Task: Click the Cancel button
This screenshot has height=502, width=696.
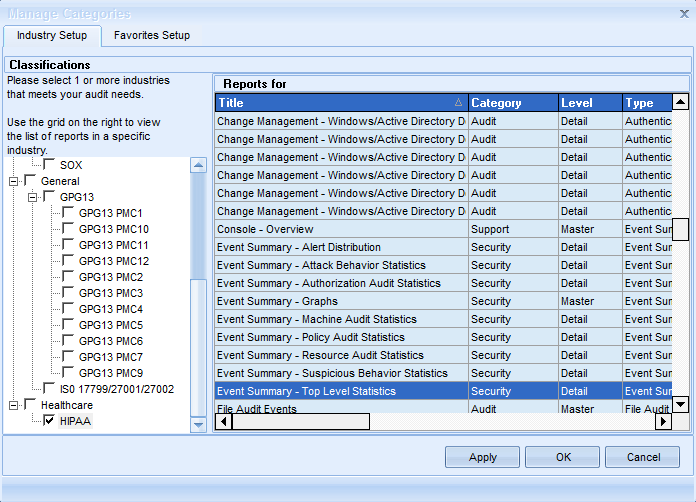Action: coord(643,457)
